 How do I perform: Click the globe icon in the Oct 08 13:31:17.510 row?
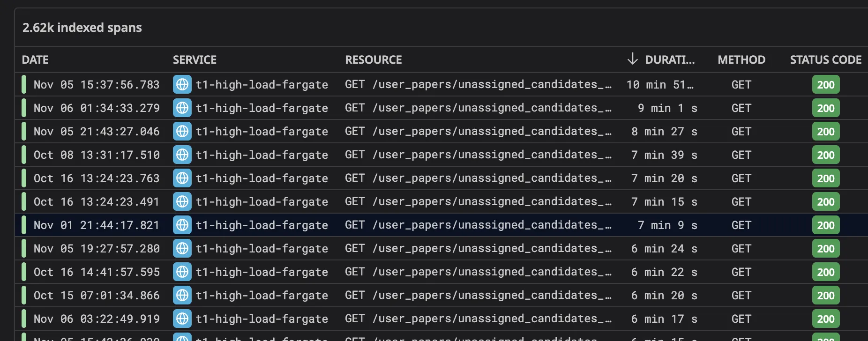pyautogui.click(x=182, y=155)
